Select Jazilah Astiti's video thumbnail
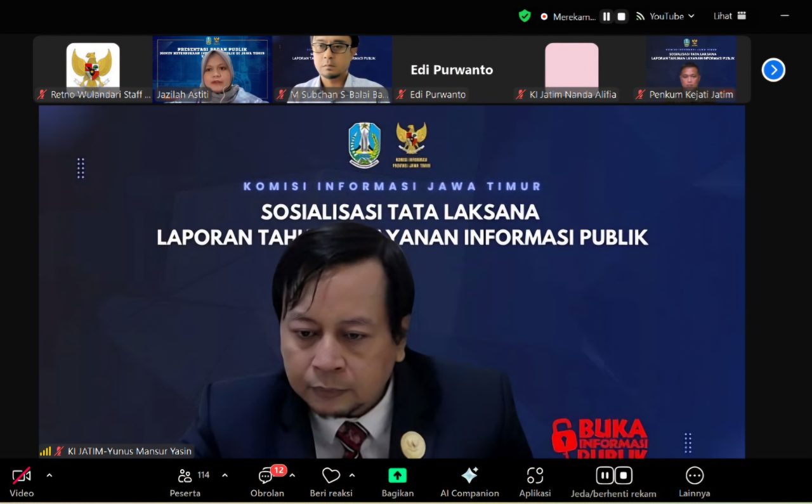The image size is (812, 504). coord(212,69)
